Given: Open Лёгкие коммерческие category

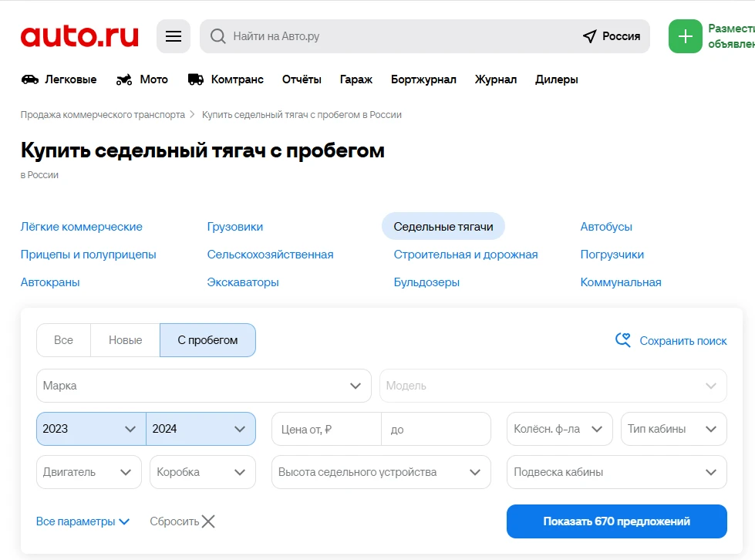Looking at the screenshot, I should click(82, 227).
